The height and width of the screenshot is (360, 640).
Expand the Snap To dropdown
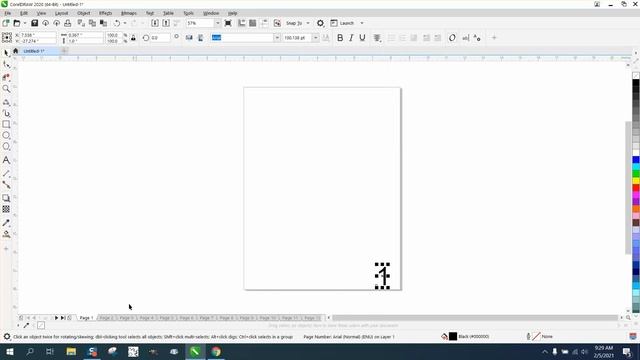click(x=308, y=23)
